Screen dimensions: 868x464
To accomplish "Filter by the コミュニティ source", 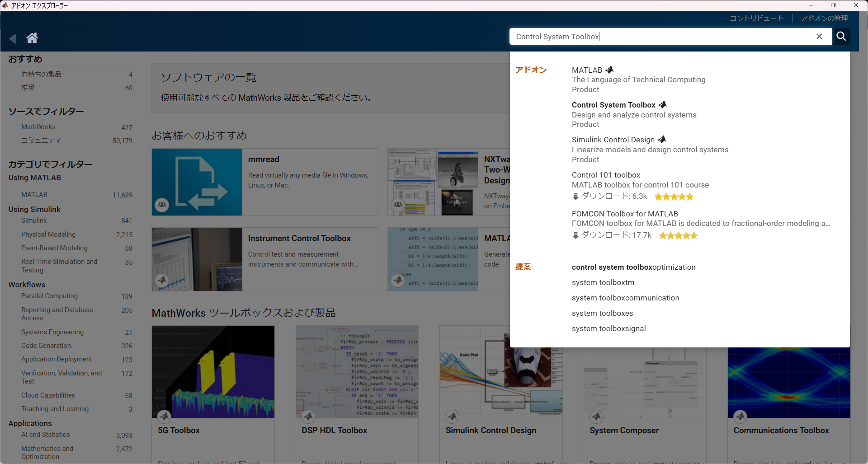I will pyautogui.click(x=41, y=140).
